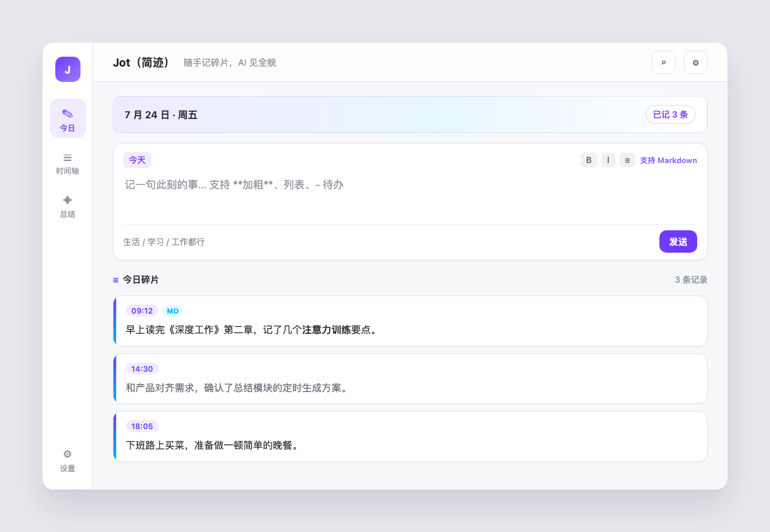Screen dimensions: 770x532
Task: Click the purple J app logo
Action: pos(68,69)
